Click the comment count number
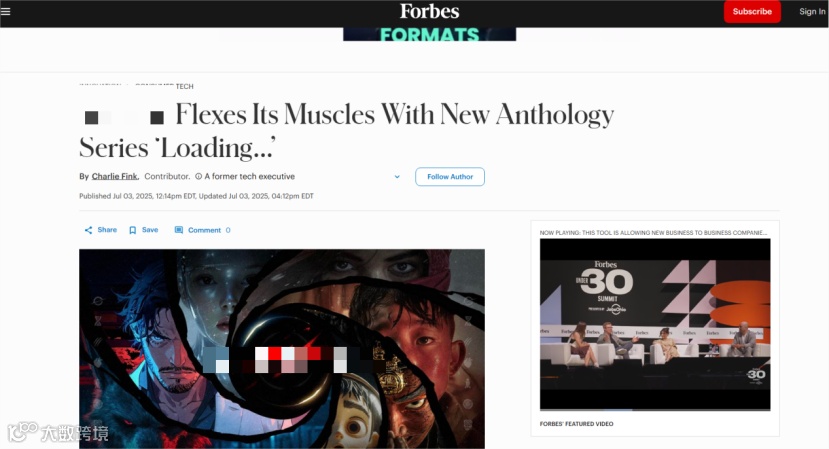This screenshot has width=829, height=449. [x=228, y=230]
